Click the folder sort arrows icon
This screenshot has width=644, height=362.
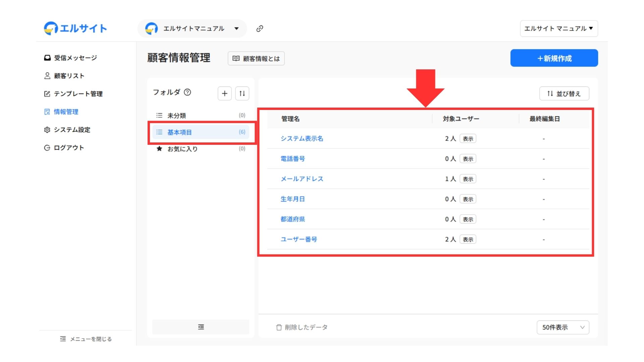pyautogui.click(x=242, y=94)
